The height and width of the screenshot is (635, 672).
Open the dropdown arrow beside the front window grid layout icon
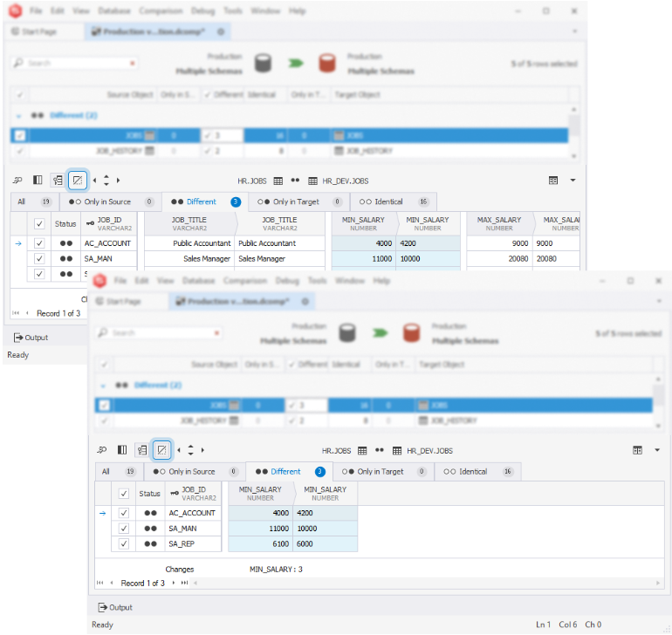[x=657, y=450]
